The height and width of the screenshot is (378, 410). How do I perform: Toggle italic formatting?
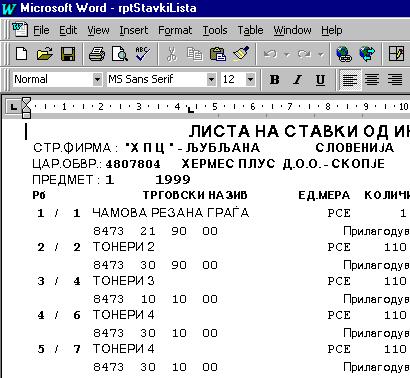(x=297, y=80)
